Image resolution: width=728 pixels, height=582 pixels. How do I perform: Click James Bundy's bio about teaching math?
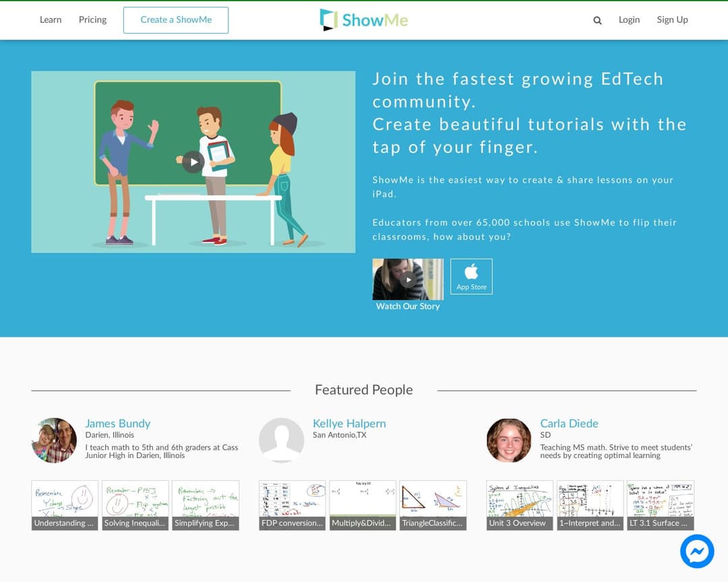click(162, 451)
